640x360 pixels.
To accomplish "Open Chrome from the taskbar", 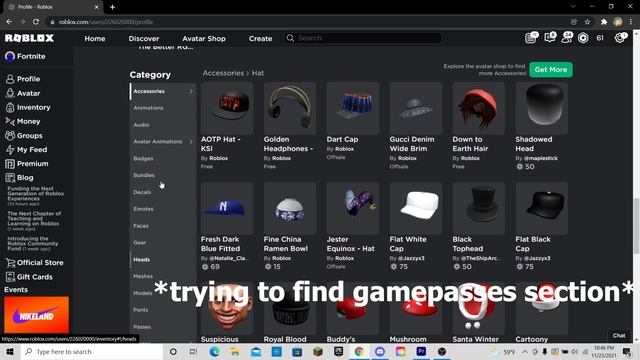I will 359,351.
